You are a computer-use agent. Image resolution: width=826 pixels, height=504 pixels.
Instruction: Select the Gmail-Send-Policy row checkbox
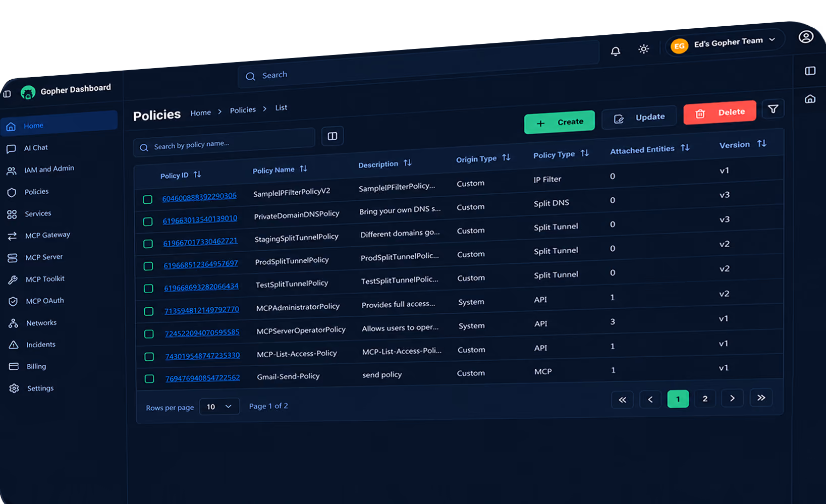[x=149, y=378]
